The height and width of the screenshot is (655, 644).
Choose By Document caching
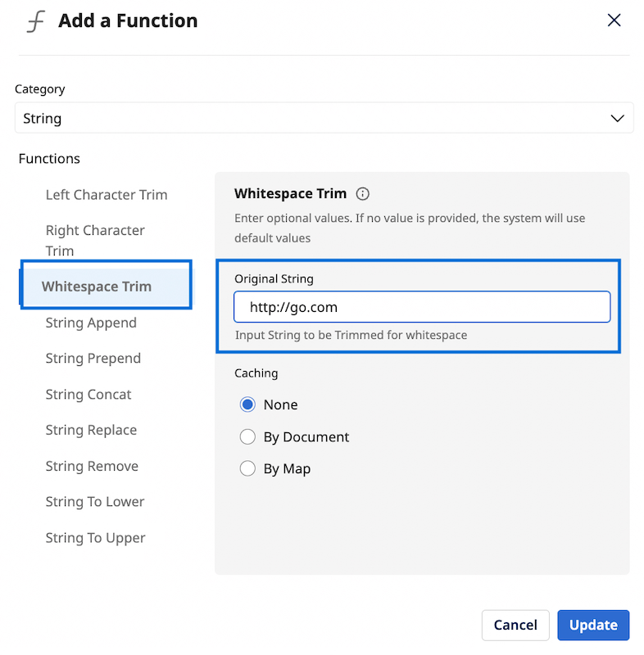pos(247,437)
